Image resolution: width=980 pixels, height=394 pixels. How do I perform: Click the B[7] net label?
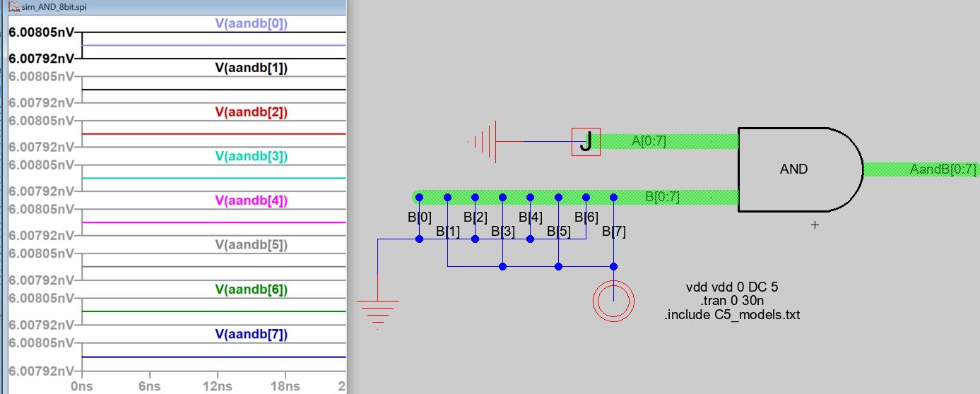(614, 231)
